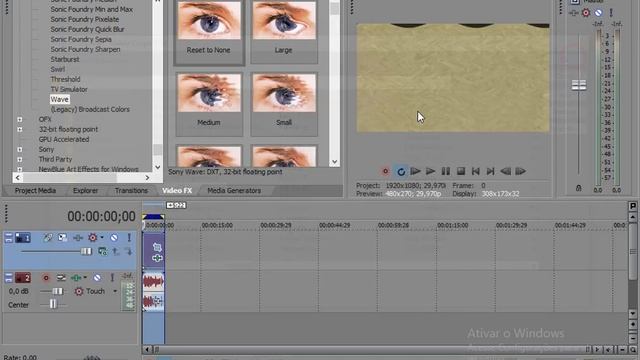Click the presets list scroll-down arrow

coord(334,162)
